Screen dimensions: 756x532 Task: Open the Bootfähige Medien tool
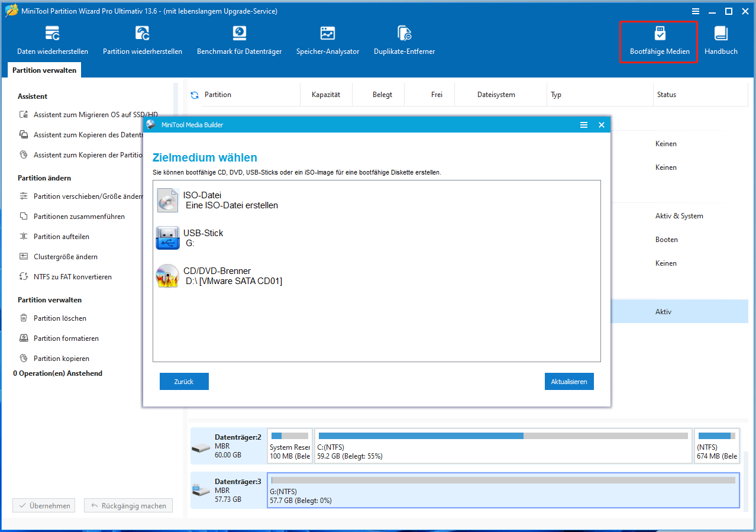coord(658,40)
